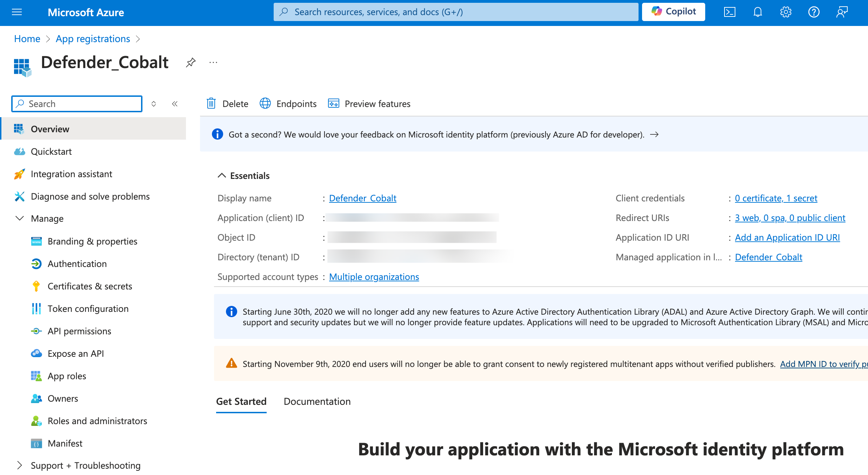This screenshot has width=868, height=475.
Task: Send feedback via the smiley icon
Action: [842, 12]
